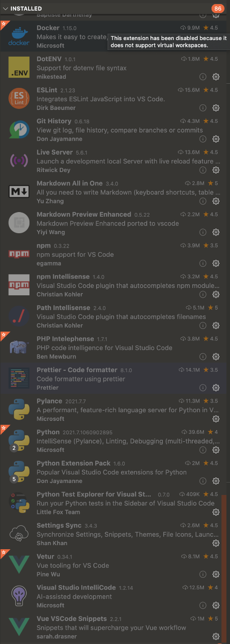This screenshot has height=644, width=230.
Task: Open the Manage gear for Pylance
Action: pos(216,419)
